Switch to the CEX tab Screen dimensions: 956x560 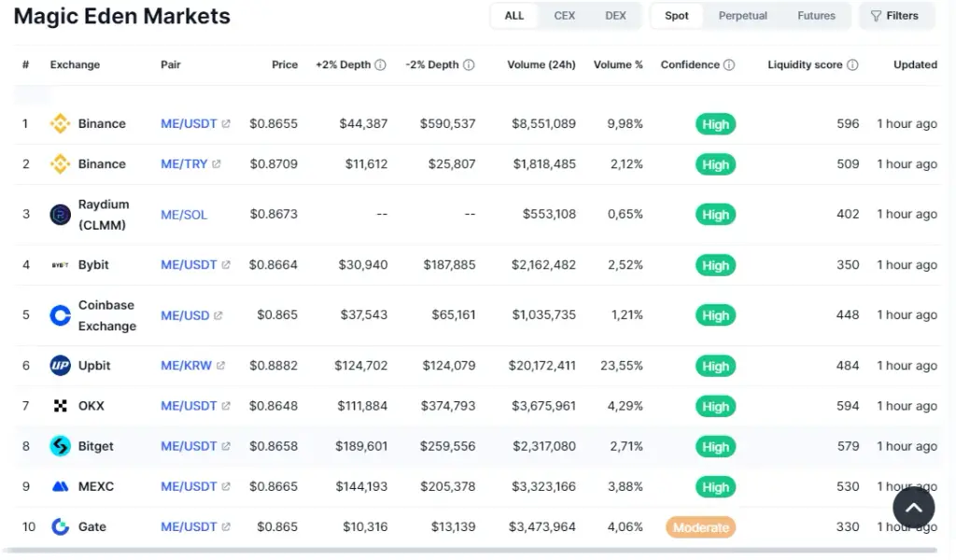tap(564, 16)
